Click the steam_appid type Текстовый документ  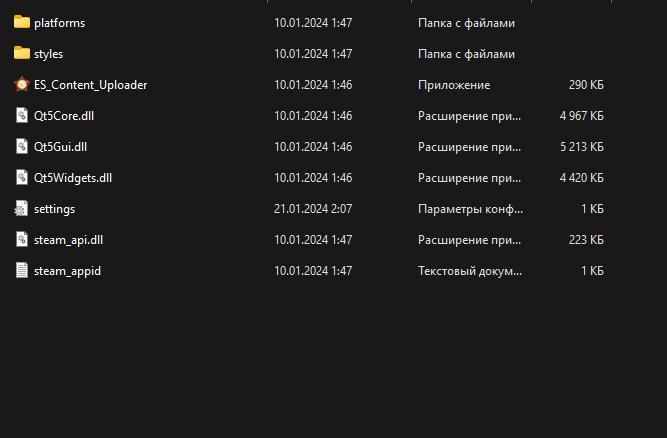(468, 271)
